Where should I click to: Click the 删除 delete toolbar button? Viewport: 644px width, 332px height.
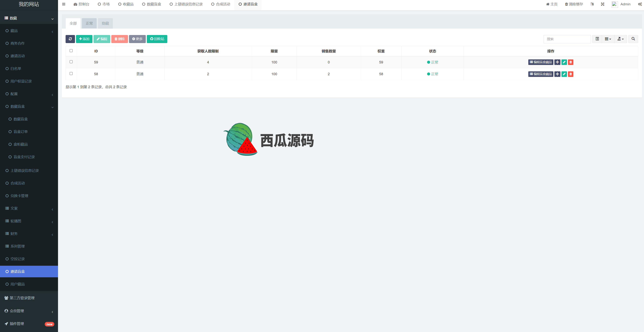(x=120, y=39)
